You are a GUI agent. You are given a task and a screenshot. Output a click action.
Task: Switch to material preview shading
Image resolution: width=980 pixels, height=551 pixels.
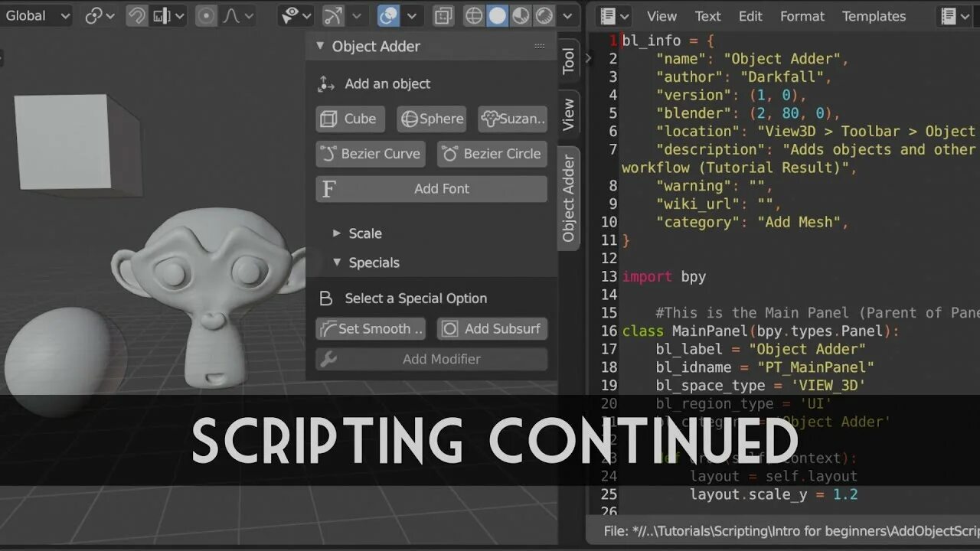pyautogui.click(x=521, y=15)
